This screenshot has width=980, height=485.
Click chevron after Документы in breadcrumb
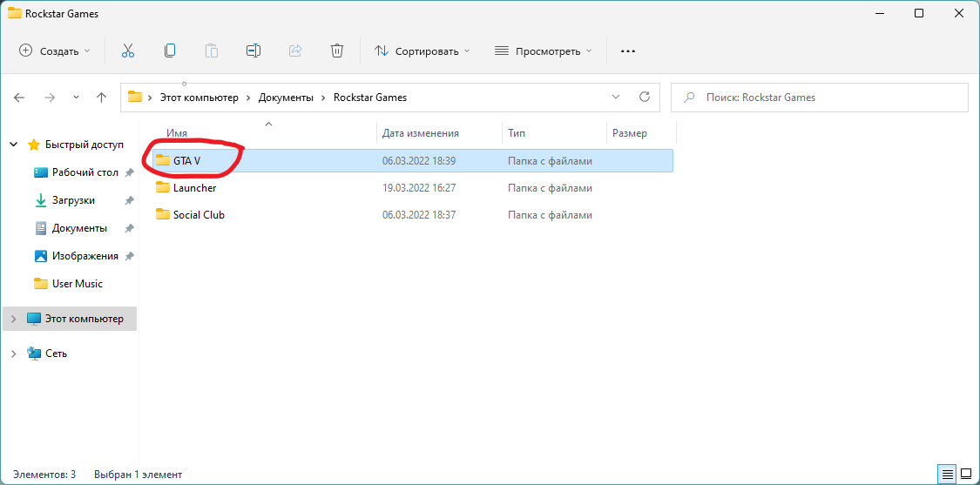(x=323, y=98)
